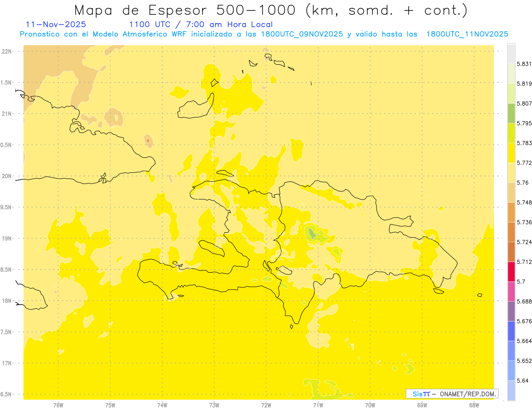The image size is (532, 411).
Task: Pick the tan swatch between 5.748 and 5.76
Action: point(511,192)
